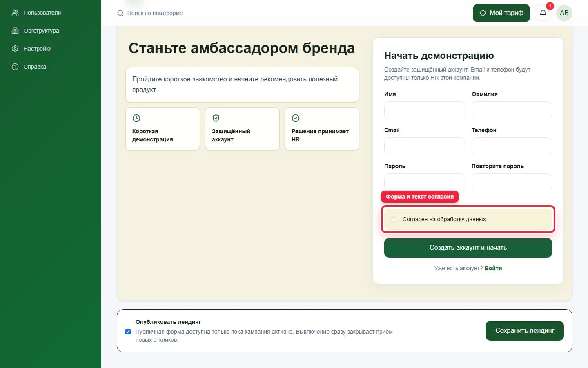Open Настройки in the sidebar
This screenshot has height=368, width=588.
pos(38,49)
